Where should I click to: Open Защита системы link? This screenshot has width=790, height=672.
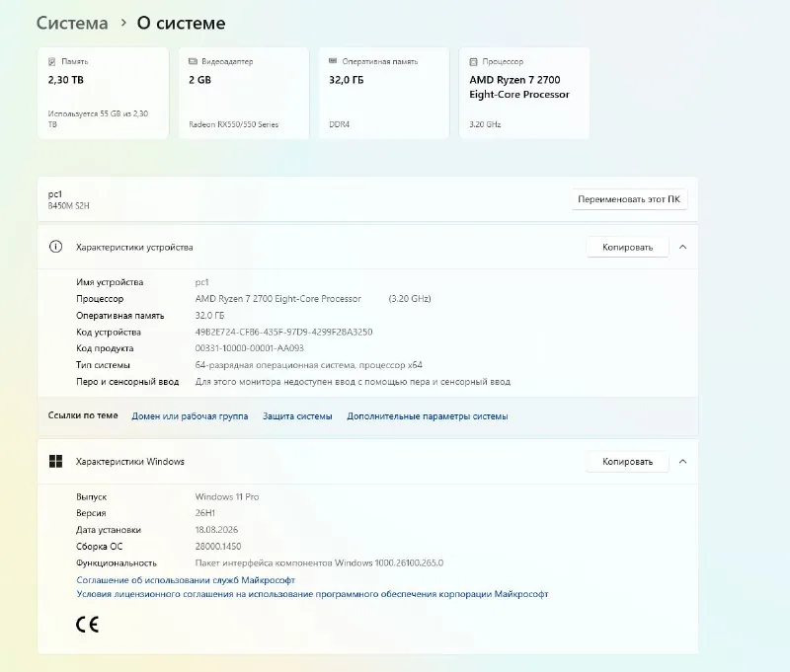coord(297,416)
